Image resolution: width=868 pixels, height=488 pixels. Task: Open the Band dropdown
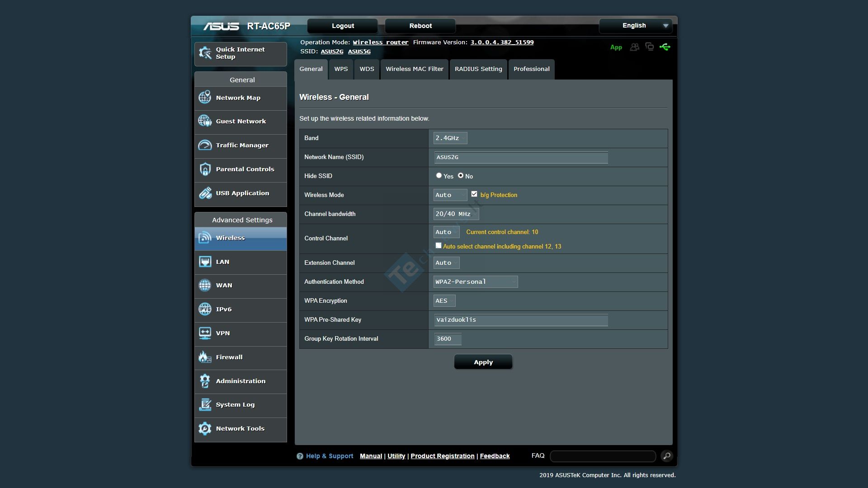[450, 138]
